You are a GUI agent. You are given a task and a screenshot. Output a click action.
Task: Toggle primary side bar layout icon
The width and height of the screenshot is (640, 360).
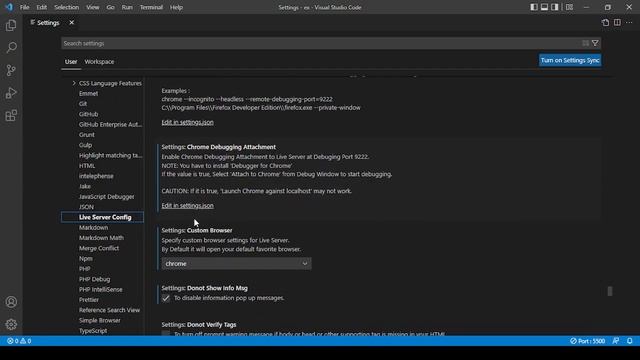click(534, 7)
